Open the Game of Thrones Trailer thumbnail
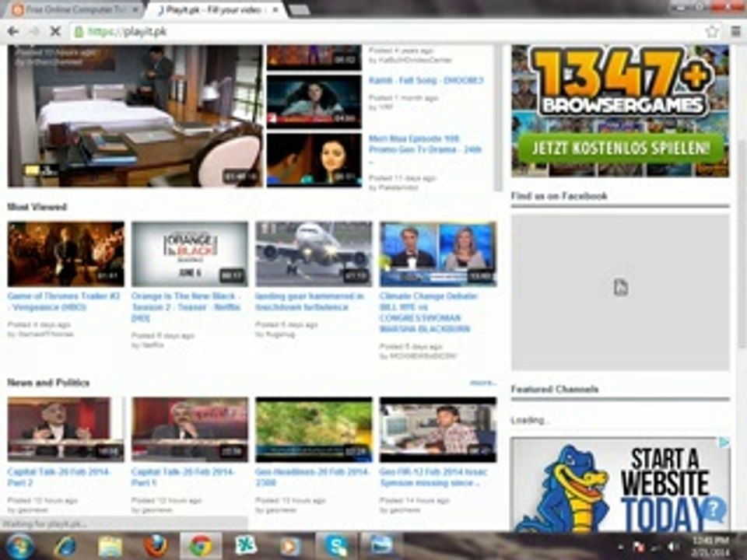The image size is (747, 560). click(x=65, y=254)
